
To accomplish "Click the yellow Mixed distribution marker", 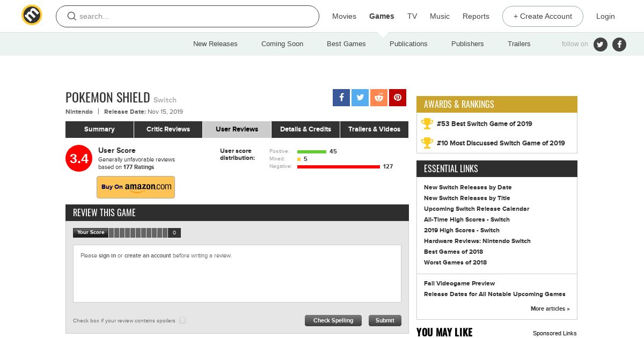I will click(x=299, y=159).
